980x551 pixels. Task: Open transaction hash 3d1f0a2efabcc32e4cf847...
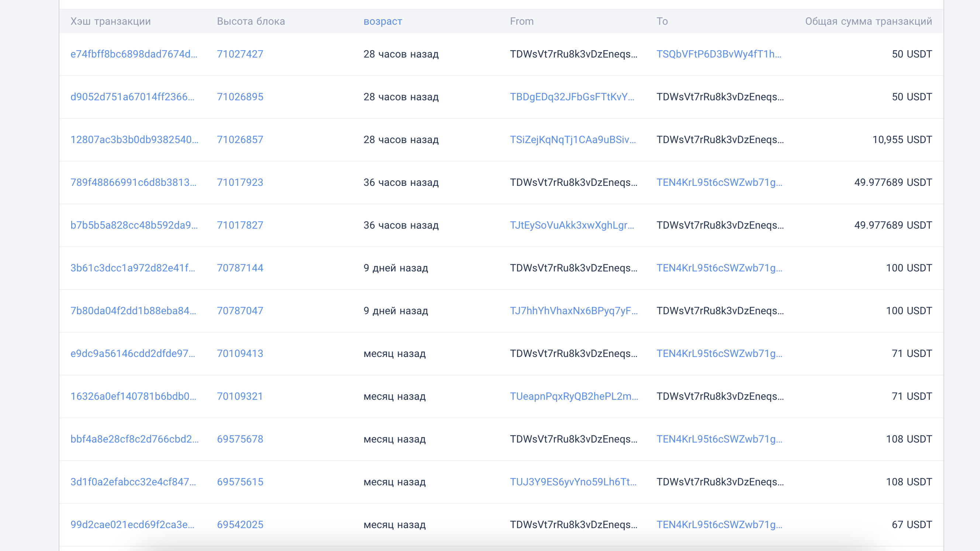(x=133, y=482)
